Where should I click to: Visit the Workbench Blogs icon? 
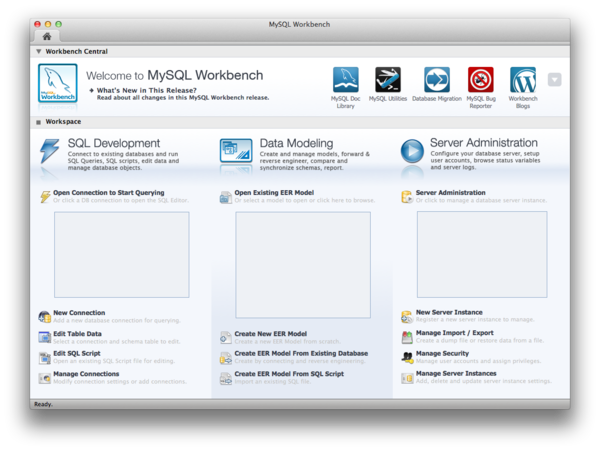click(x=523, y=80)
